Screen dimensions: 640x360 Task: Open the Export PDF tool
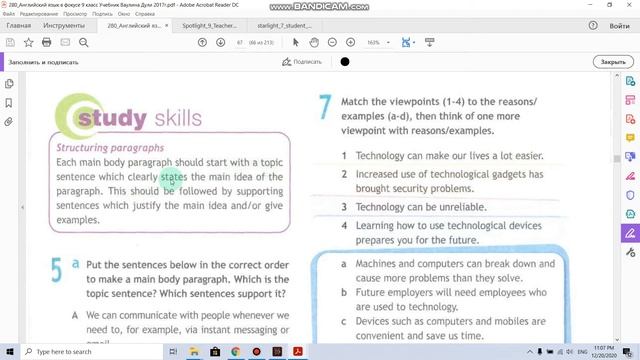tap(630, 81)
